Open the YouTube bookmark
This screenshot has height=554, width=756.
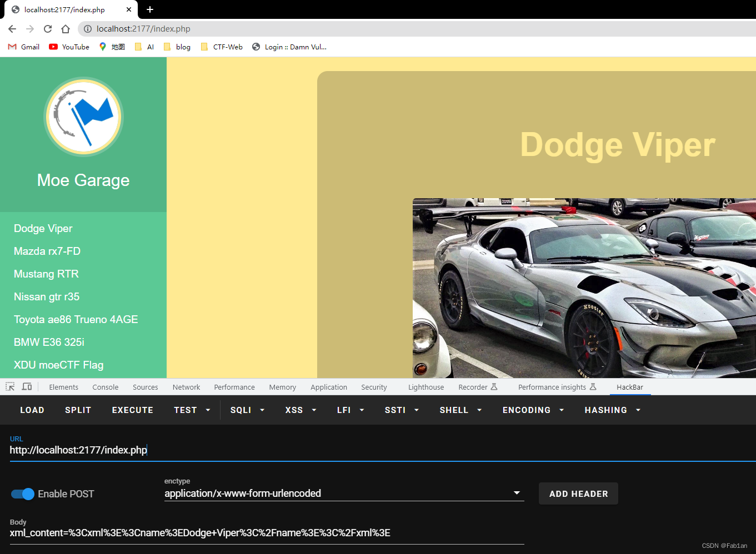pyautogui.click(x=69, y=47)
